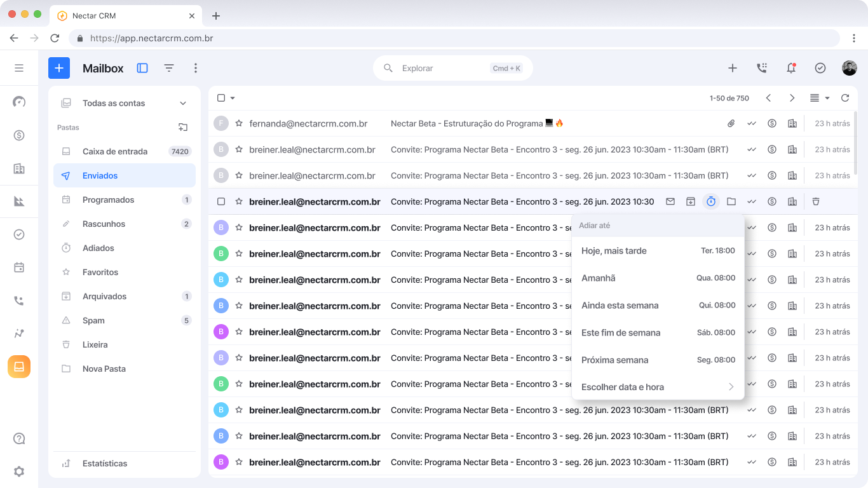
Task: Star the hovered breiner.leal email row
Action: coord(239,201)
